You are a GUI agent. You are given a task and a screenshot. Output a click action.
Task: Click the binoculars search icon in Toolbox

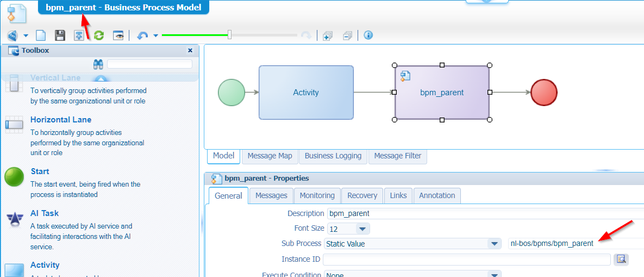point(98,64)
